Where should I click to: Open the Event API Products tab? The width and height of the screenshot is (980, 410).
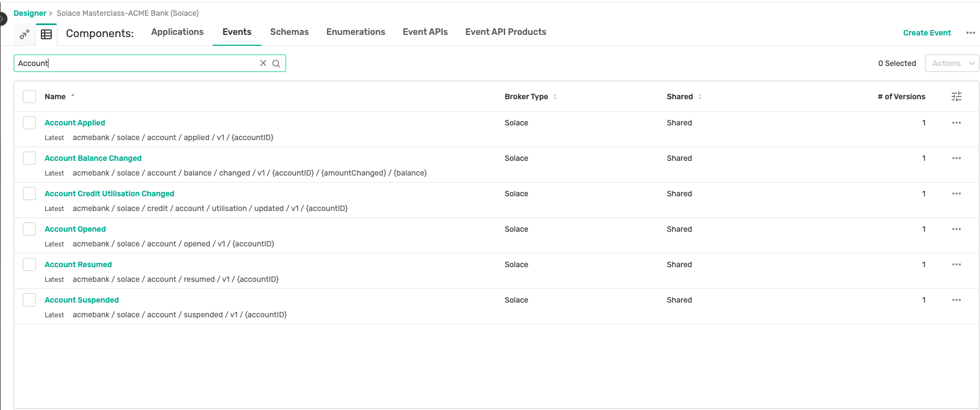[505, 32]
